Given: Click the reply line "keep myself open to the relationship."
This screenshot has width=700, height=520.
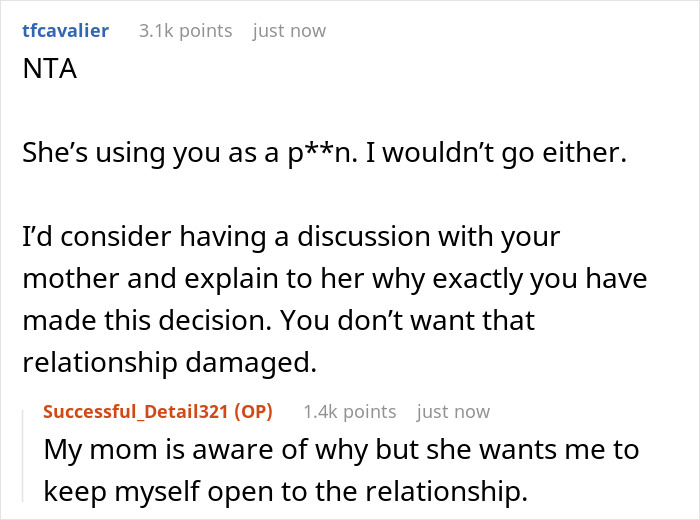Looking at the screenshot, I should click(286, 491).
